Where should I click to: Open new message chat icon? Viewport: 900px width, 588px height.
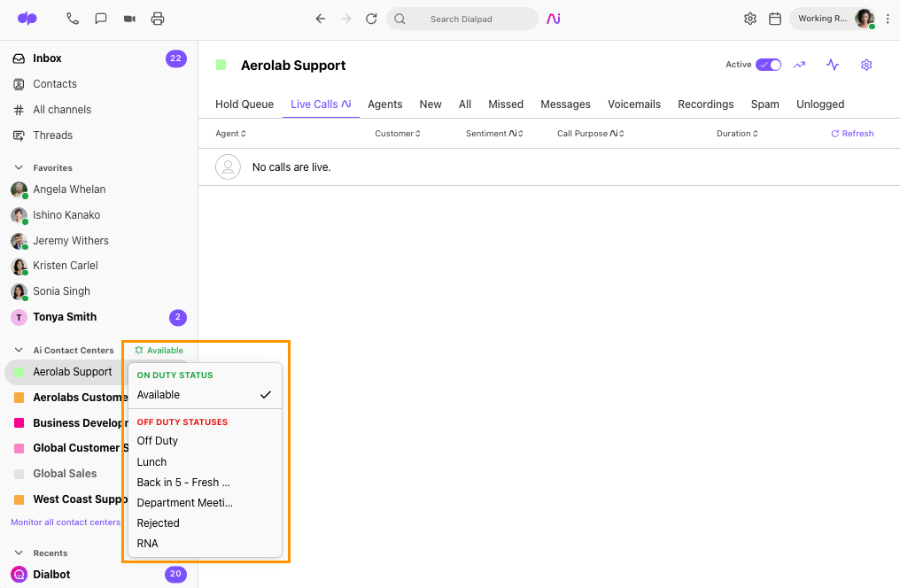(x=101, y=19)
